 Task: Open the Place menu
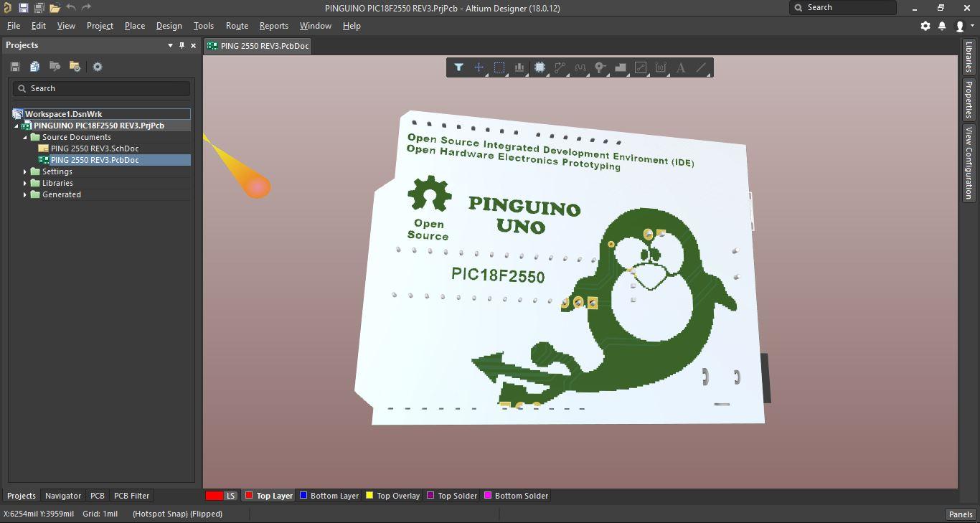[x=135, y=26]
